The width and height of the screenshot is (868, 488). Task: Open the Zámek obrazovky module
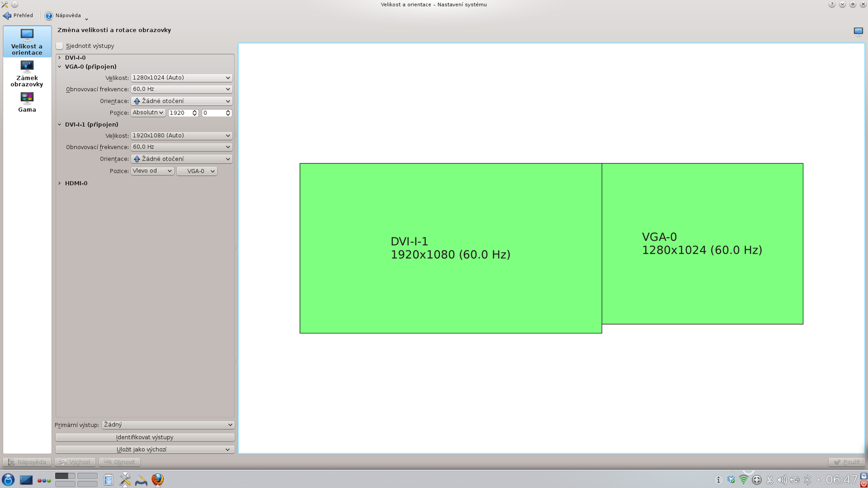point(27,73)
